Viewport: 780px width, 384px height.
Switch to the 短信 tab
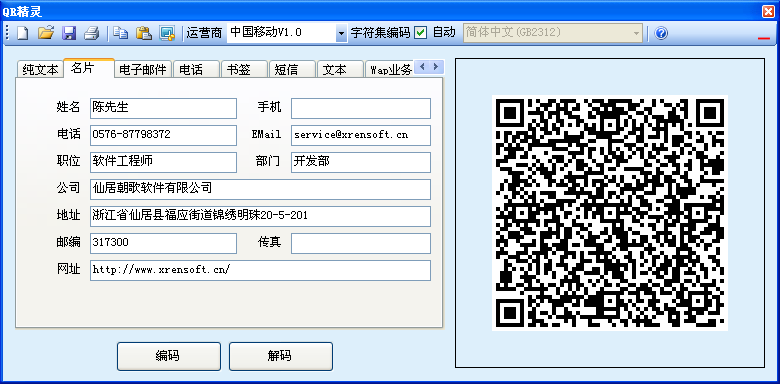click(292, 70)
